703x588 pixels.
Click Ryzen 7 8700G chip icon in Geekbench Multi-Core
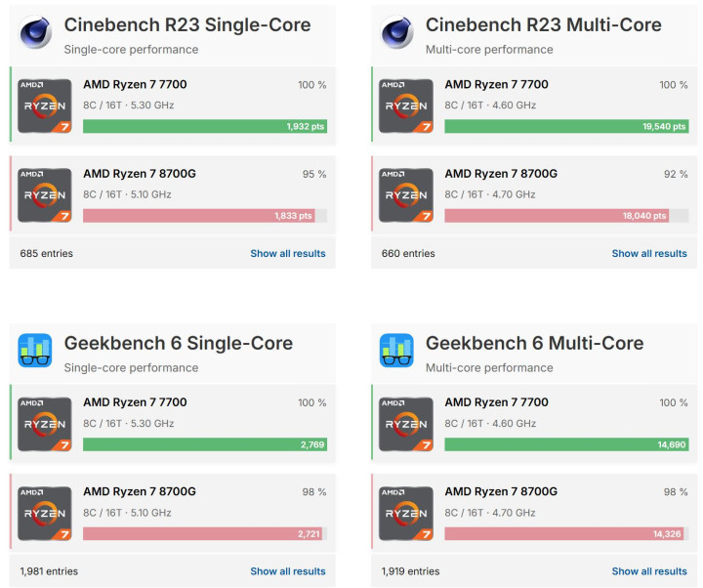(x=406, y=514)
